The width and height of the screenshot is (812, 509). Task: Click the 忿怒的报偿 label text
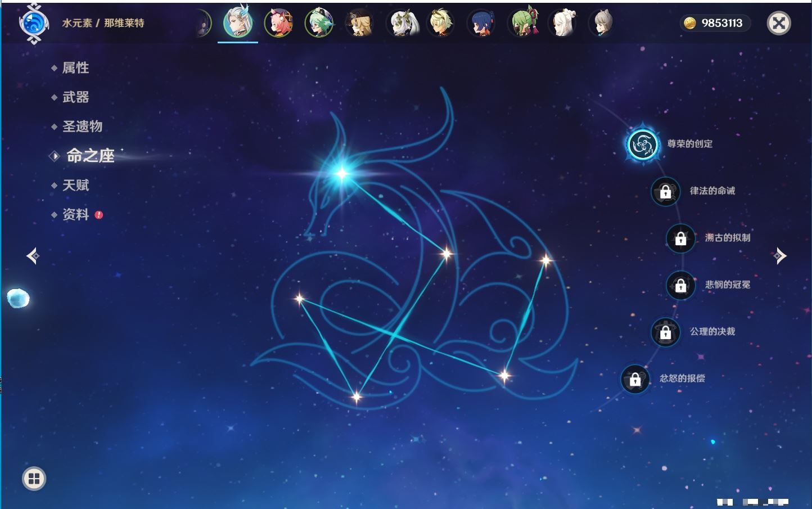682,378
